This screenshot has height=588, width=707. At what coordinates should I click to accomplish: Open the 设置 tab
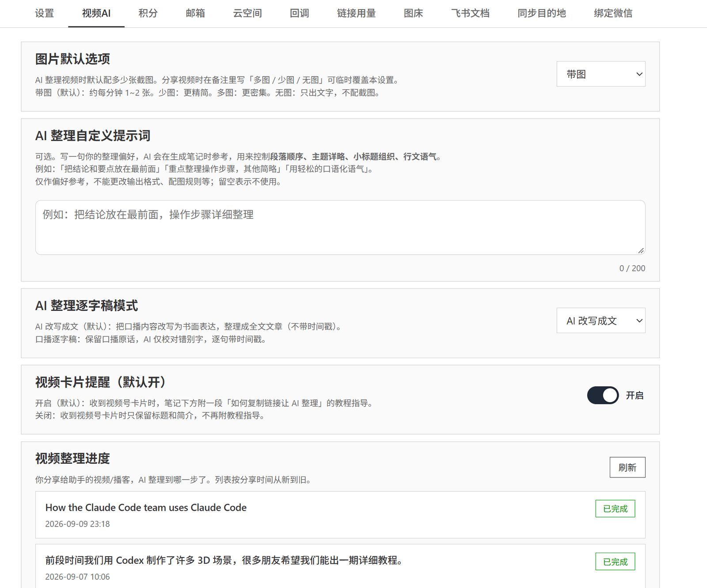(x=44, y=13)
